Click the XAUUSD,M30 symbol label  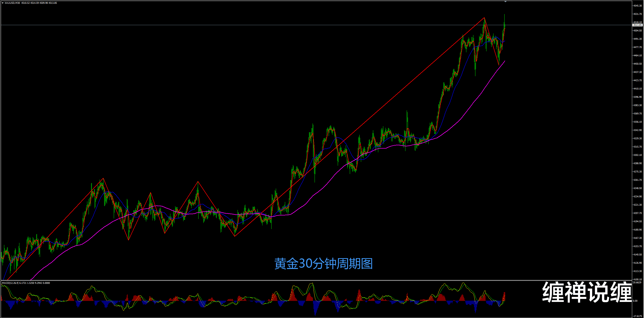12,3
